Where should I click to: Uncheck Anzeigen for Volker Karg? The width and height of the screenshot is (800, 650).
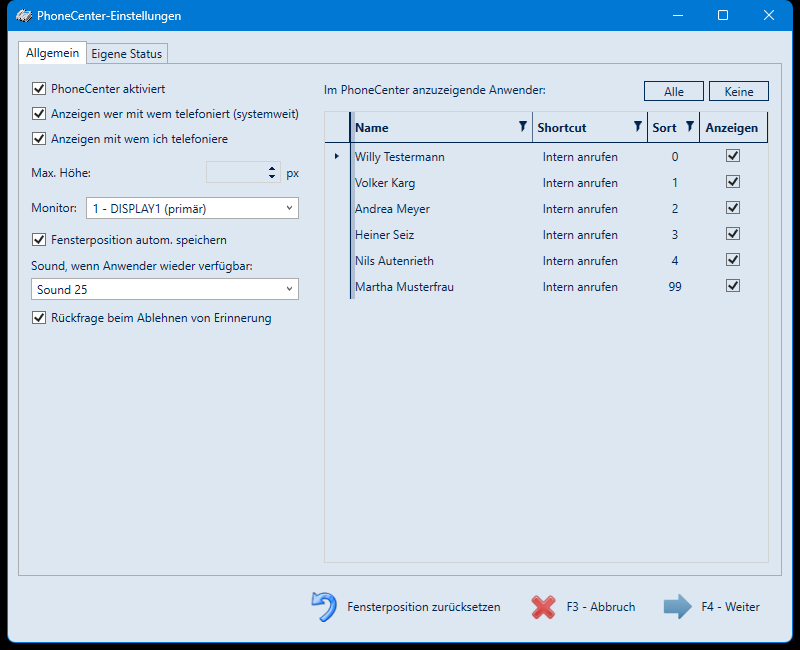733,182
